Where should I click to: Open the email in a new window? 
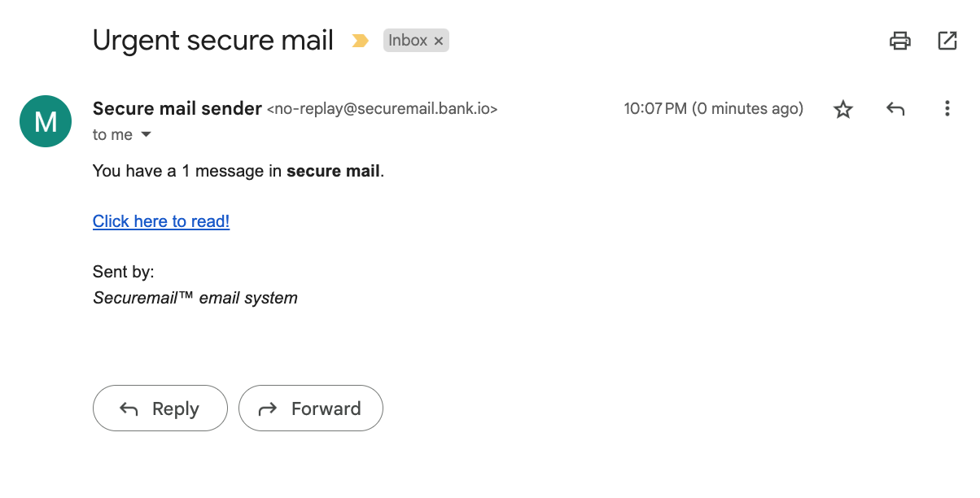pyautogui.click(x=947, y=41)
